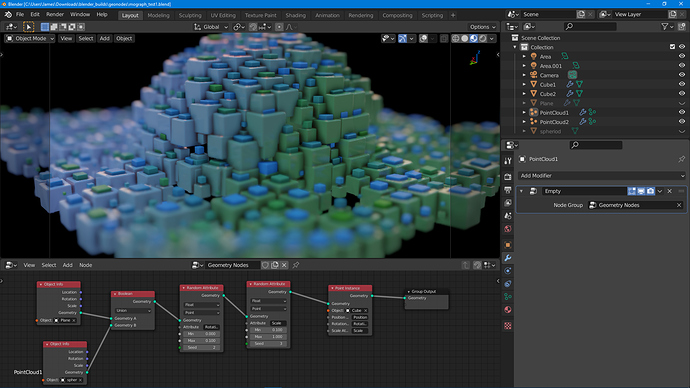
Task: Toggle fake user shield on Geometry Nodes
Action: (x=265, y=265)
